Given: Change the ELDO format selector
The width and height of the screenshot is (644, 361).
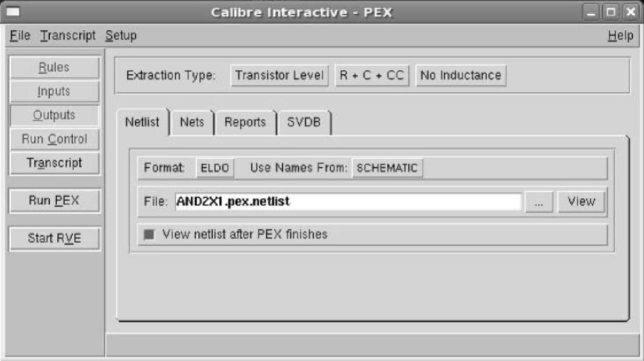Looking at the screenshot, I should pos(215,168).
